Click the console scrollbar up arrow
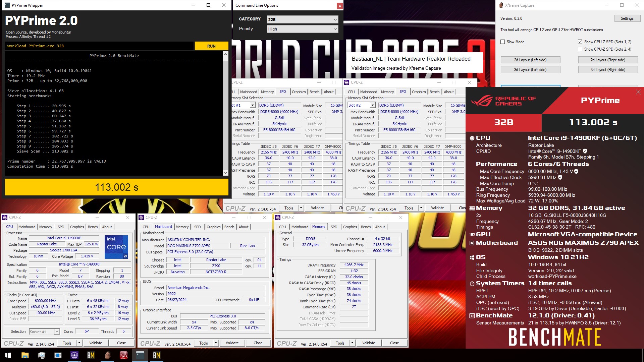The width and height of the screenshot is (644, 362). click(x=225, y=54)
